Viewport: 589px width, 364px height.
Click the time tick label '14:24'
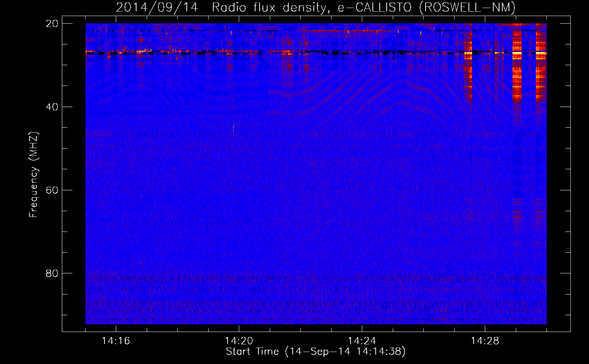pyautogui.click(x=362, y=341)
